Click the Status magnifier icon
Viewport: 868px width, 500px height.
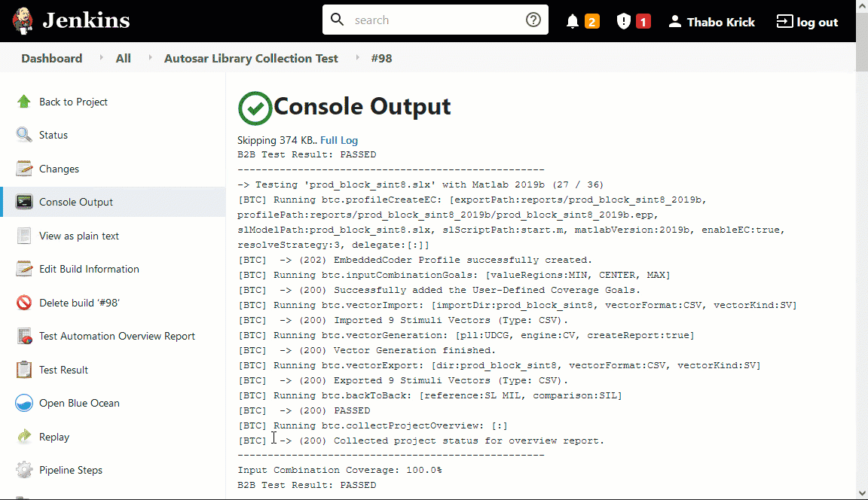pyautogui.click(x=23, y=135)
